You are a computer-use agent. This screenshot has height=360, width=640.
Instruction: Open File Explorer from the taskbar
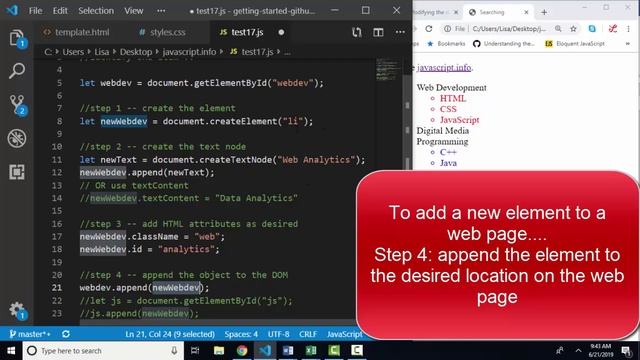(x=219, y=351)
